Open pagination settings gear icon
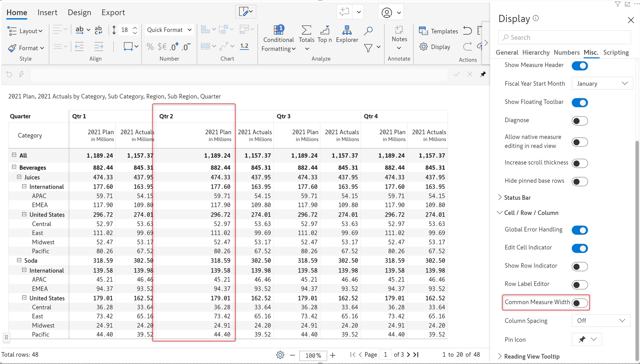Image resolution: width=640 pixels, height=364 pixels. pos(280,355)
